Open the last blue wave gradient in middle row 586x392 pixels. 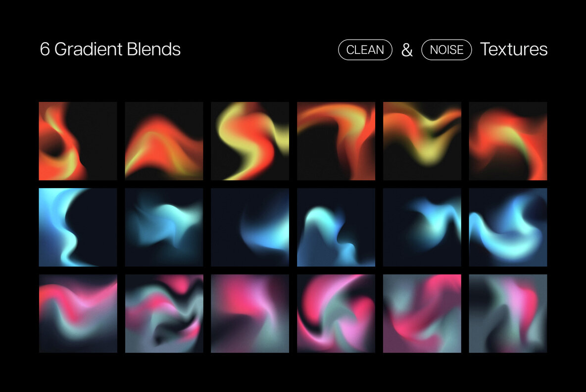click(509, 227)
